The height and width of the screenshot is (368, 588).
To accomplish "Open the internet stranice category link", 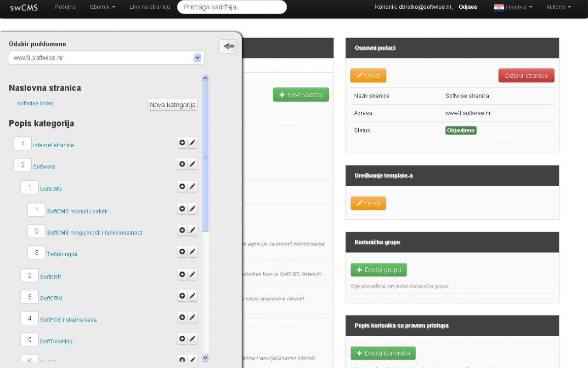I will coord(53,145).
